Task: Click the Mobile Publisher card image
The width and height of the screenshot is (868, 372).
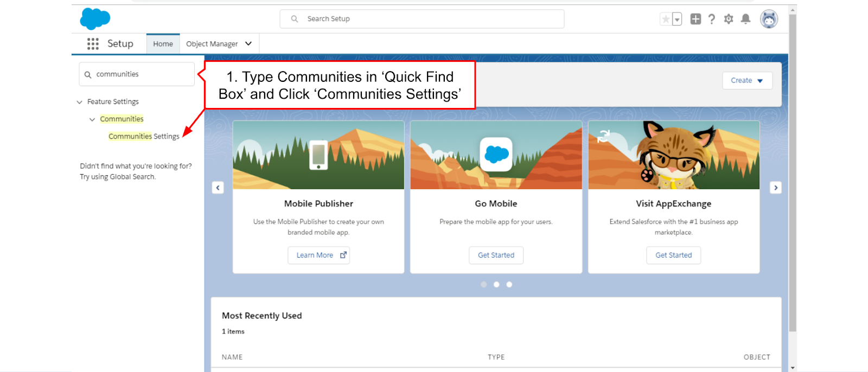Action: pyautogui.click(x=318, y=155)
